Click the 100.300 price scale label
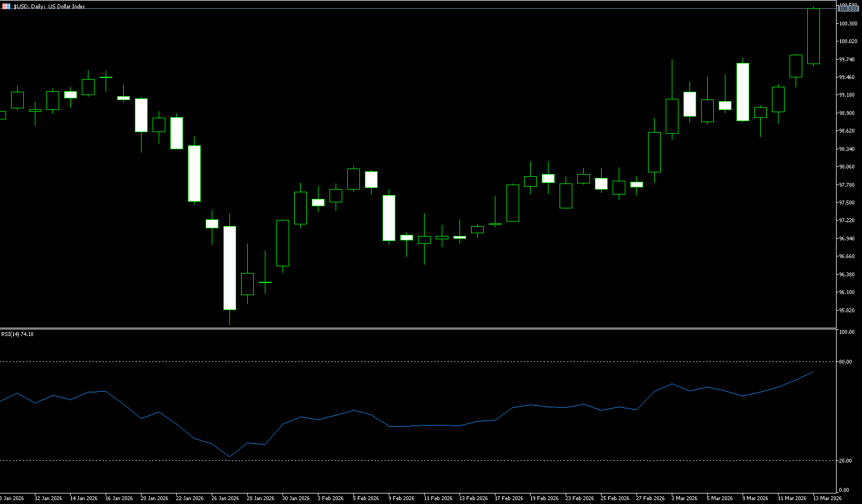The height and width of the screenshot is (504, 862). (848, 23)
